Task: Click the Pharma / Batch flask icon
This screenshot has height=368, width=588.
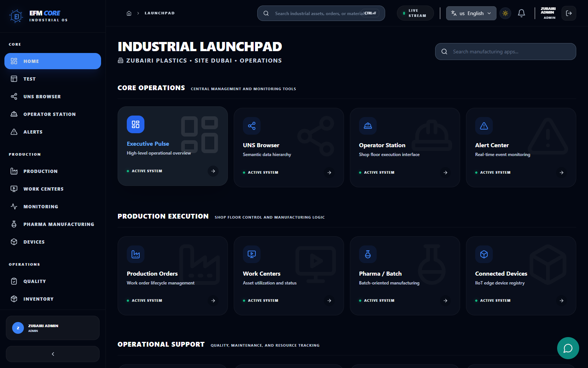Action: [x=368, y=254]
